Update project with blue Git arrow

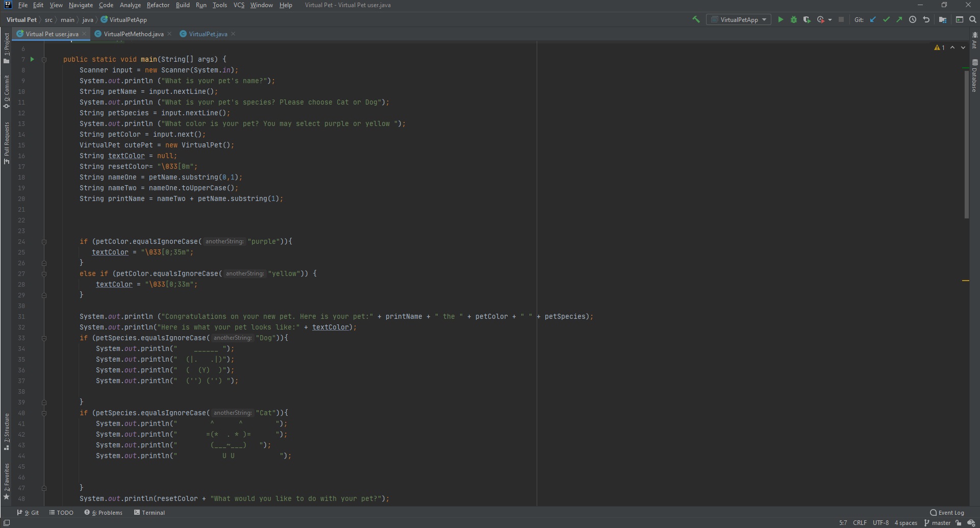pyautogui.click(x=873, y=19)
